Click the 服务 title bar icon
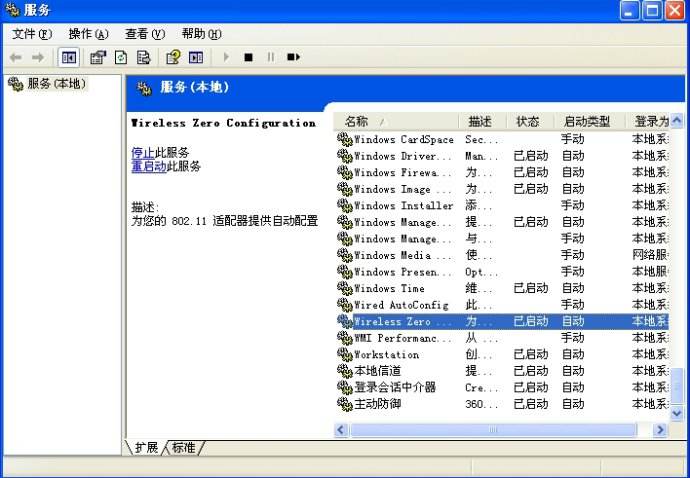This screenshot has width=690, height=478. (x=12, y=10)
